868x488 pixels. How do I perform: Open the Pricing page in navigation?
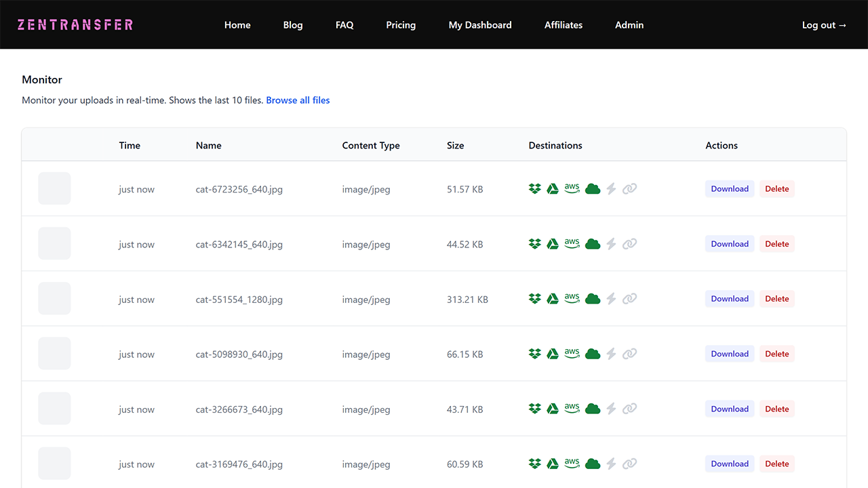point(401,25)
